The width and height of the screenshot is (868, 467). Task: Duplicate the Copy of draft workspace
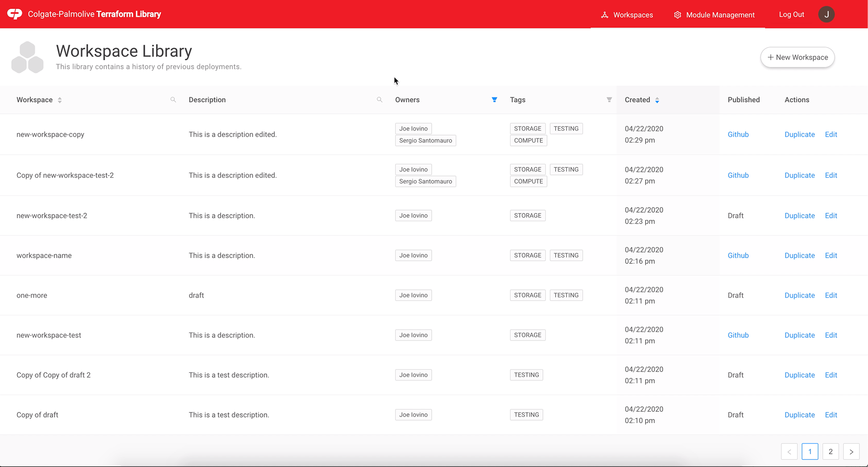tap(800, 415)
